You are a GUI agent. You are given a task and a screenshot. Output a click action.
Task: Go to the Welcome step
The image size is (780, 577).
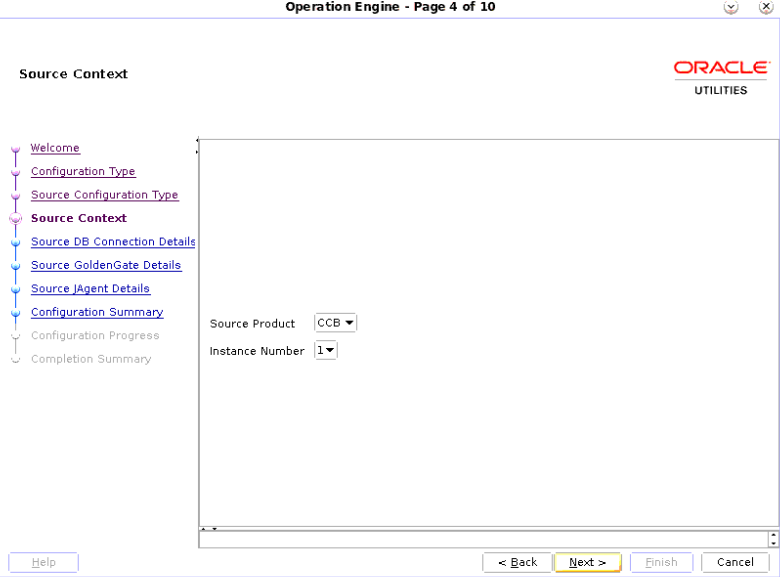55,148
